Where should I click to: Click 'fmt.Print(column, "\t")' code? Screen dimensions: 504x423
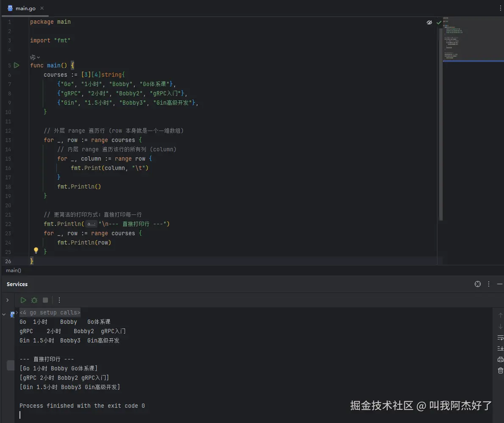tap(110, 168)
